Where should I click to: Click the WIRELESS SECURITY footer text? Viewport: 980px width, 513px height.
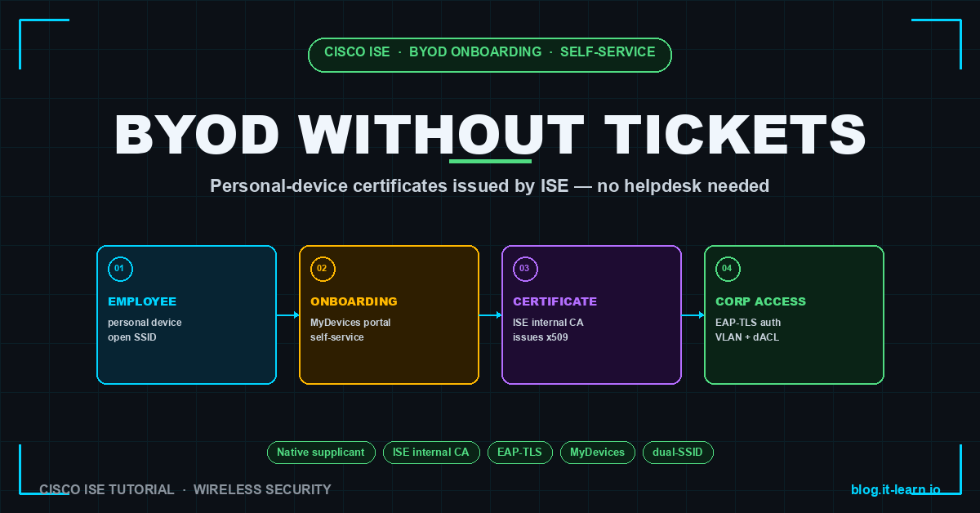[x=262, y=490]
